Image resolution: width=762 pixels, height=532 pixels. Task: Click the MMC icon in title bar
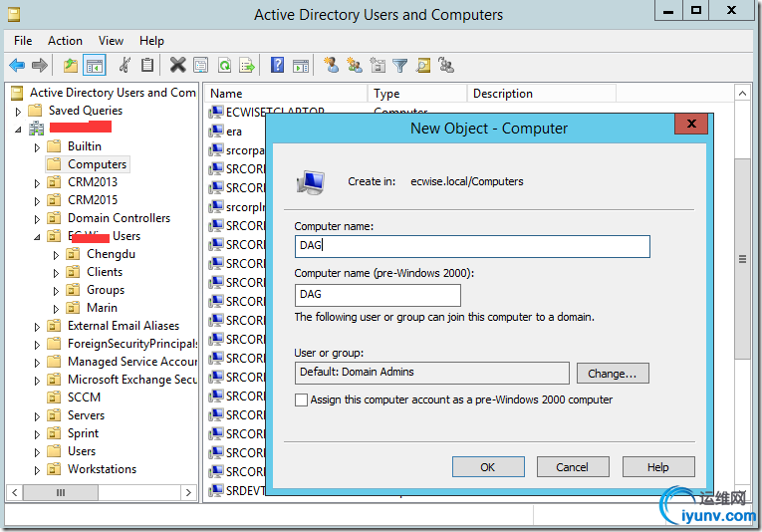(14, 15)
